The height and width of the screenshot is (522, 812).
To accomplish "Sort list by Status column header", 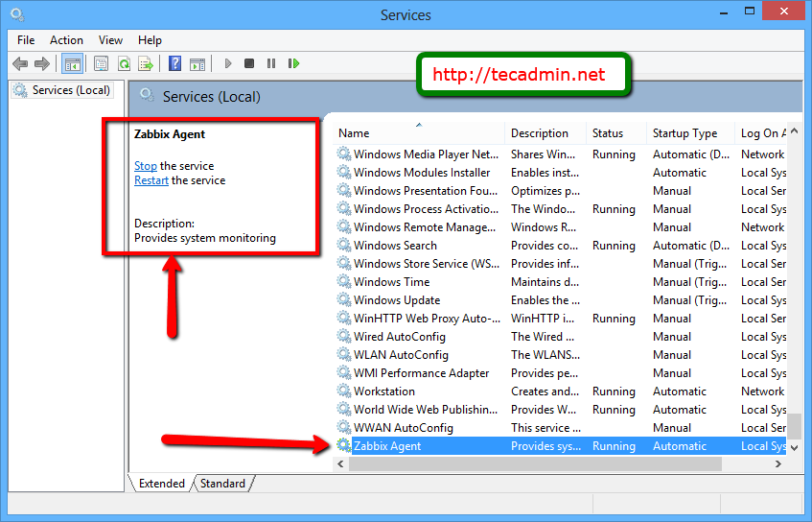I will 608,133.
